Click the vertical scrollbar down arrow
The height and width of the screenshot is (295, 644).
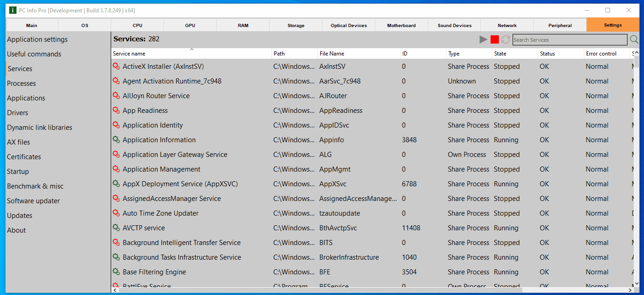coord(636,284)
